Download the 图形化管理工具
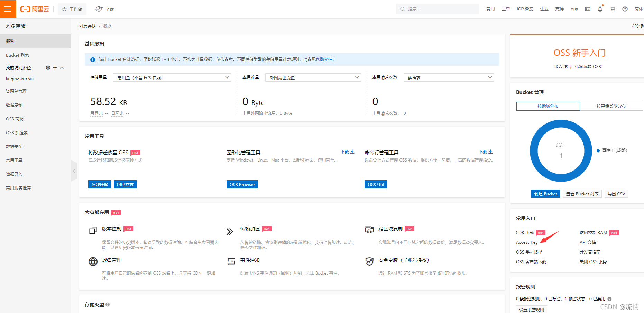644x313 pixels. click(348, 152)
